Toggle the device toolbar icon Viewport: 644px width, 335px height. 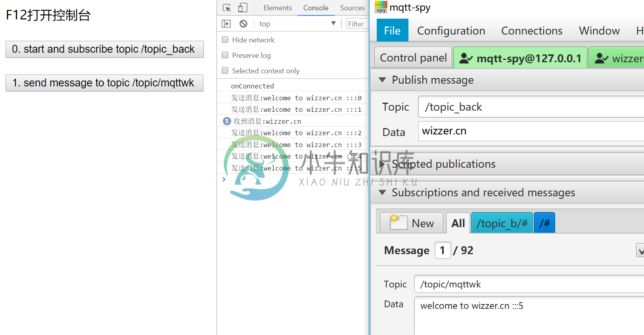tap(243, 8)
